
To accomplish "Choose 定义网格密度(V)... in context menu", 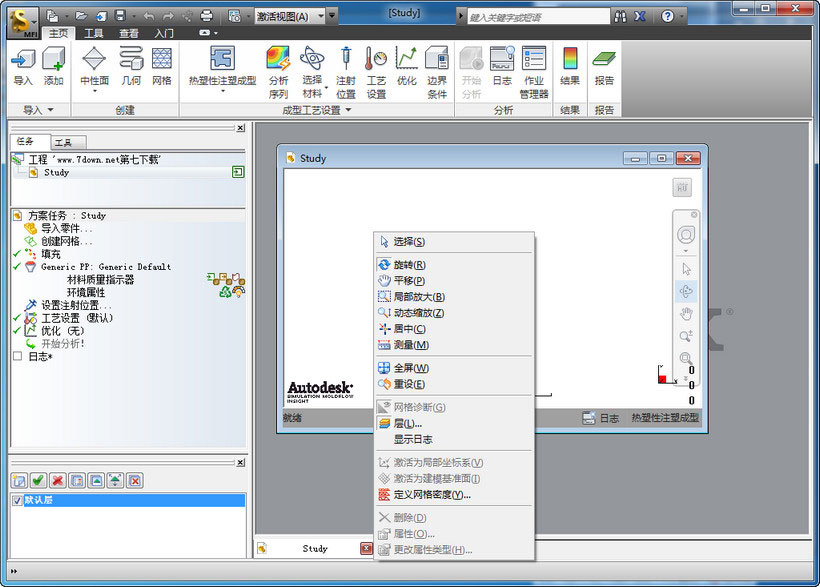I will tap(453, 495).
